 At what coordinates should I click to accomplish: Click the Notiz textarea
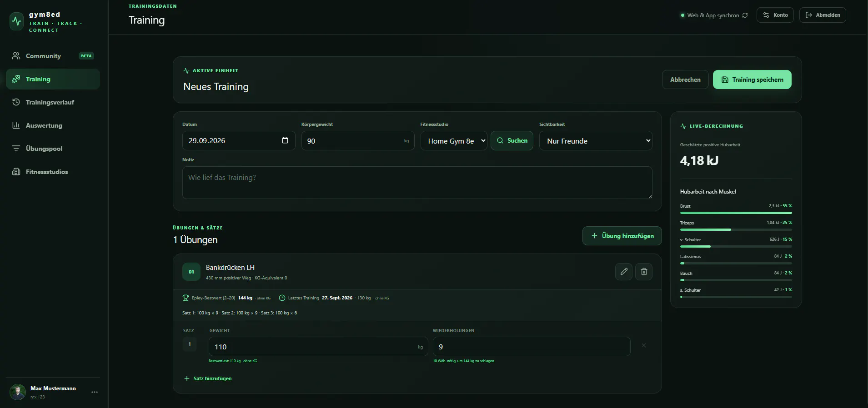[x=417, y=183]
